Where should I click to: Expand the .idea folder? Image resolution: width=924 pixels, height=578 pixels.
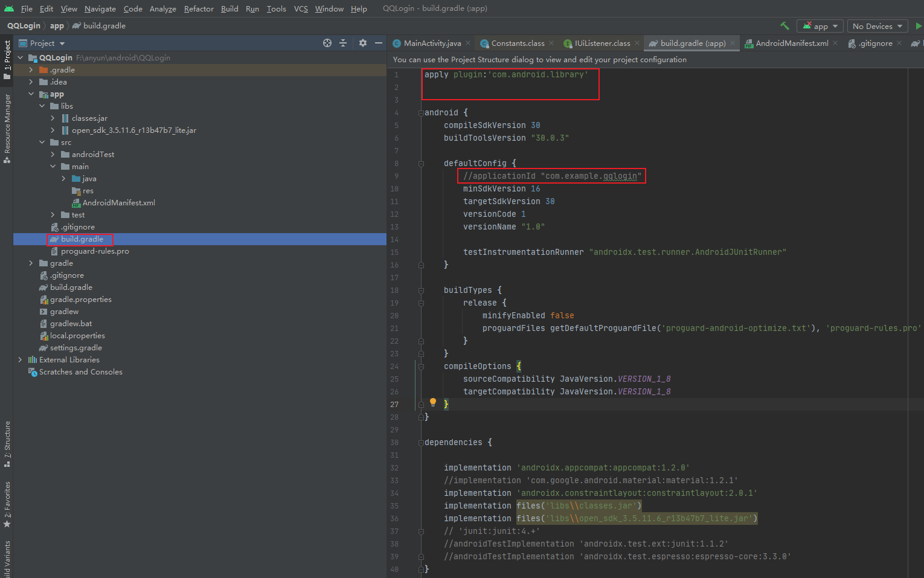[31, 82]
